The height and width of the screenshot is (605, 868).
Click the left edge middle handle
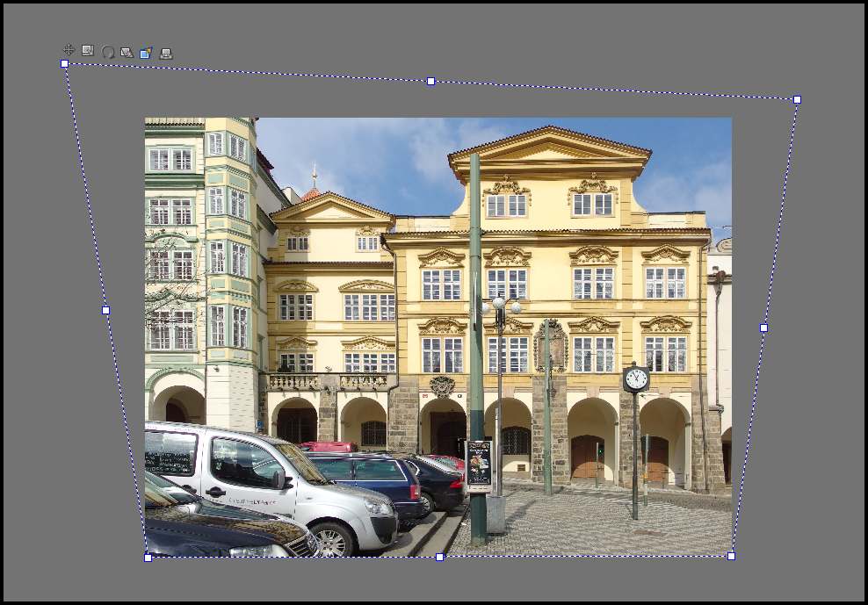click(105, 310)
